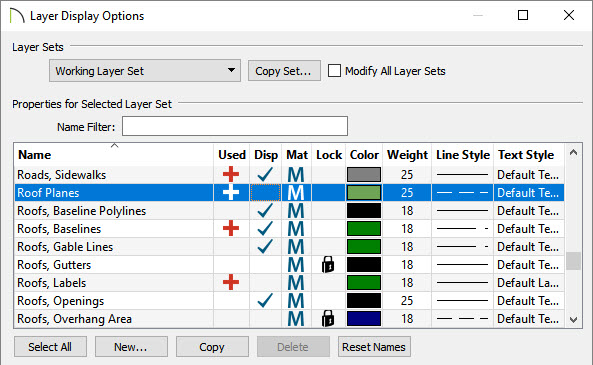
Task: Click the layer list scrollbar up arrow
Action: (573, 152)
